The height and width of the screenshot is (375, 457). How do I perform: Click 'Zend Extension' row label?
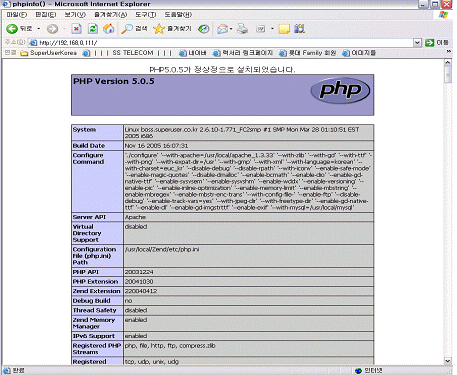(96, 291)
